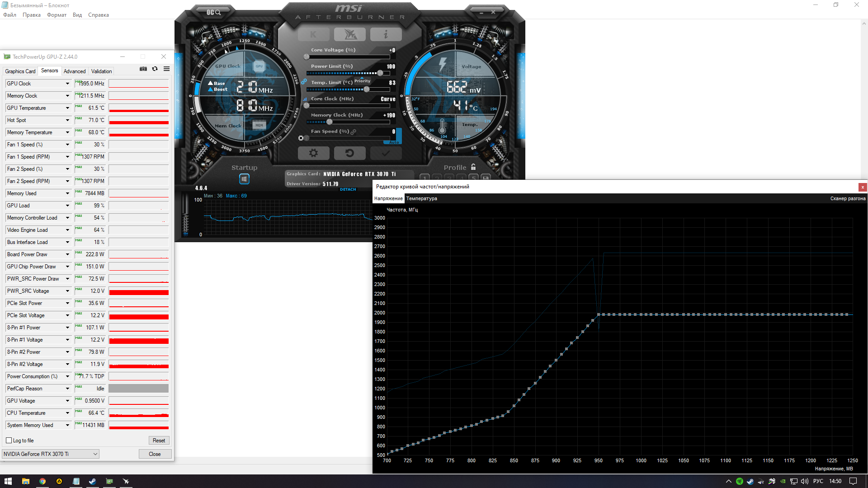The width and height of the screenshot is (868, 488).
Task: Switch to the Advanced tab in GPU-Z
Action: 75,71
